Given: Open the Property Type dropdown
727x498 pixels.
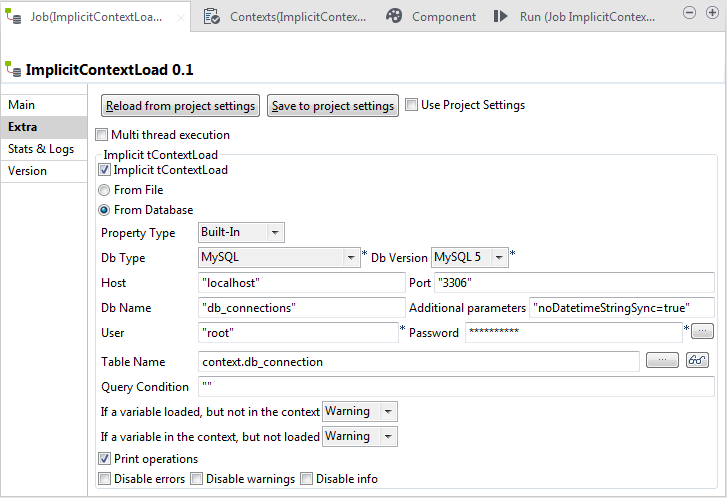Looking at the screenshot, I should (x=241, y=233).
